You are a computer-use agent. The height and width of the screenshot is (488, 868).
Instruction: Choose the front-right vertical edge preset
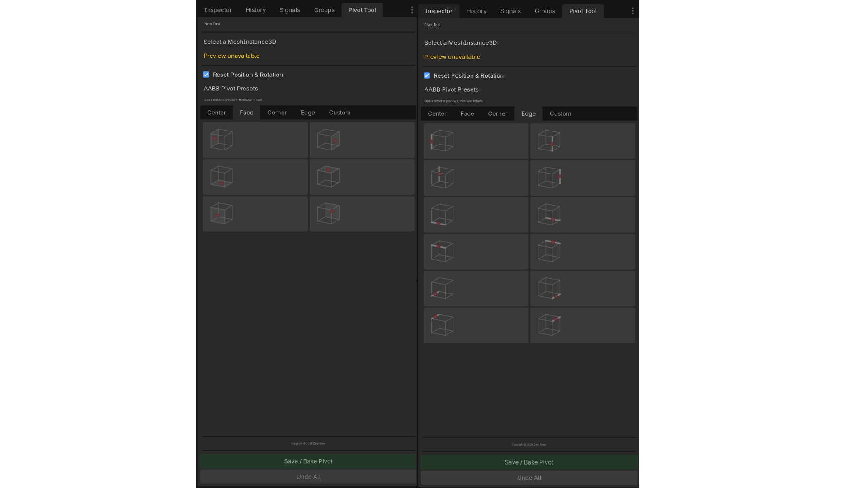coord(582,141)
